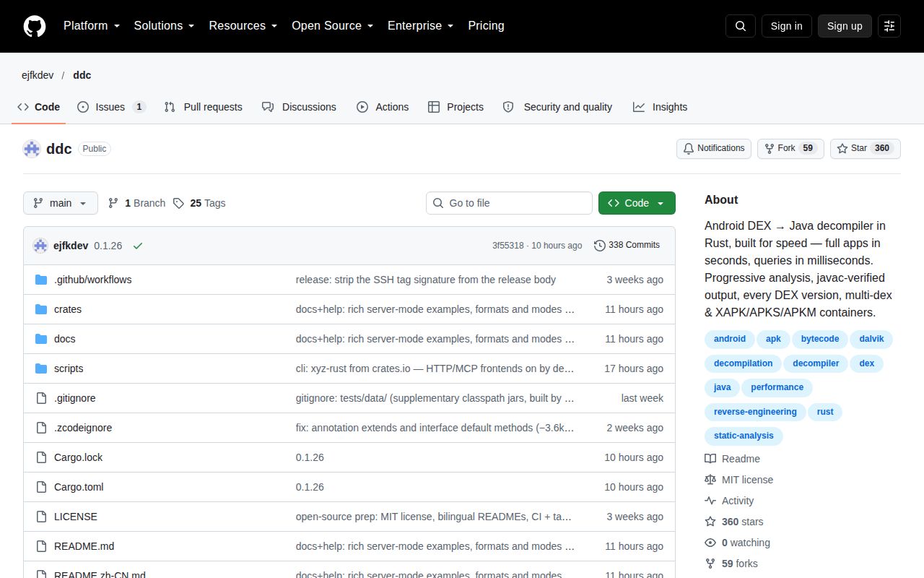Screen dimensions: 924x578
Task: Click the ejfkdev avatar in the latest commit row
Action: (40, 246)
